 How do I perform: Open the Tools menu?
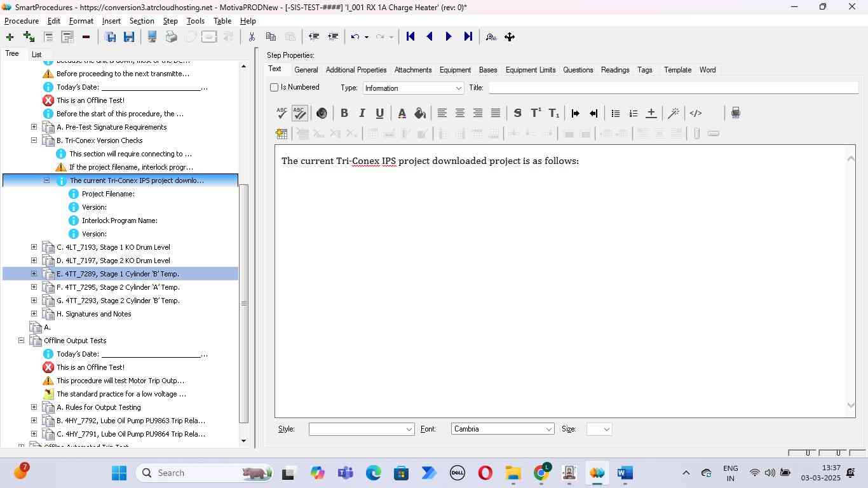tap(196, 21)
